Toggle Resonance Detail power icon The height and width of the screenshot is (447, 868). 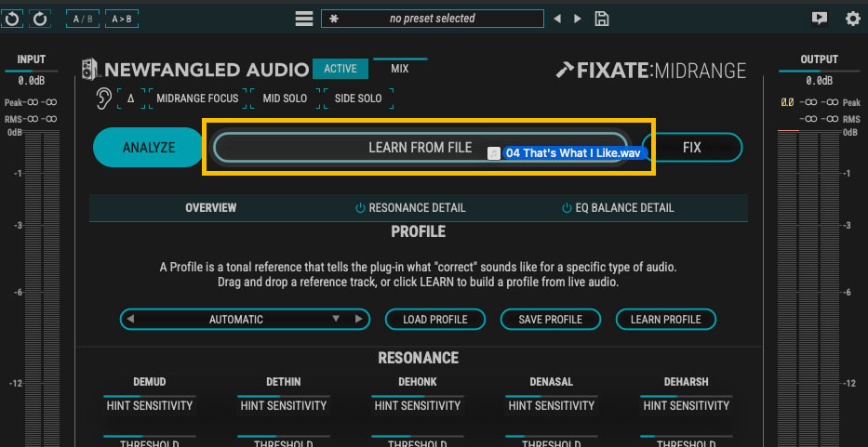click(360, 208)
